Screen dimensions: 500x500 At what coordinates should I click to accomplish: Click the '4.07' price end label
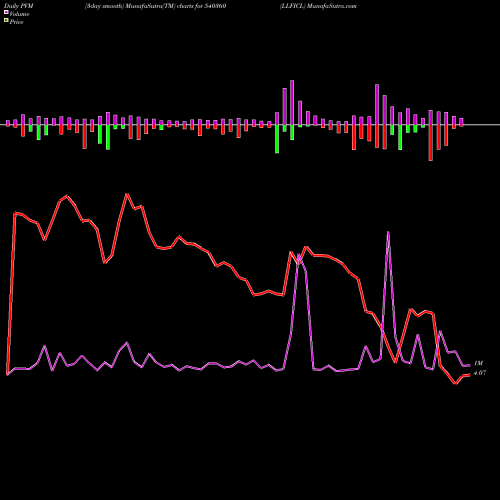pyautogui.click(x=480, y=373)
